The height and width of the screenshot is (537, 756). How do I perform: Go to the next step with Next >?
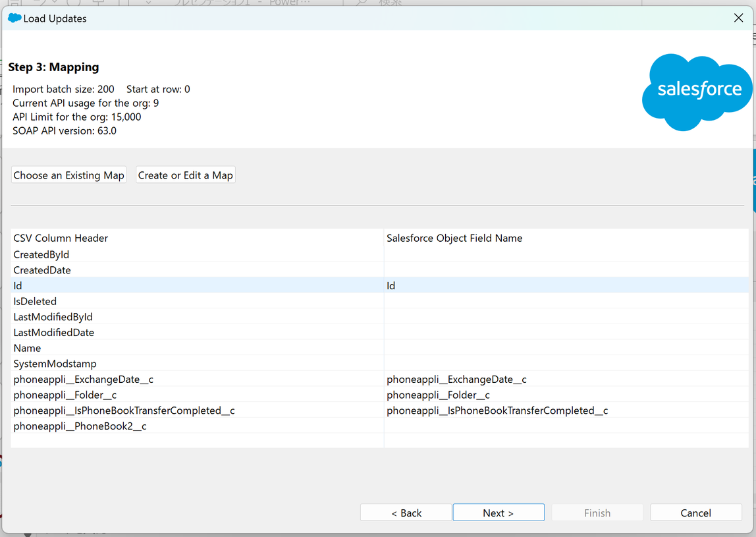pyautogui.click(x=499, y=513)
